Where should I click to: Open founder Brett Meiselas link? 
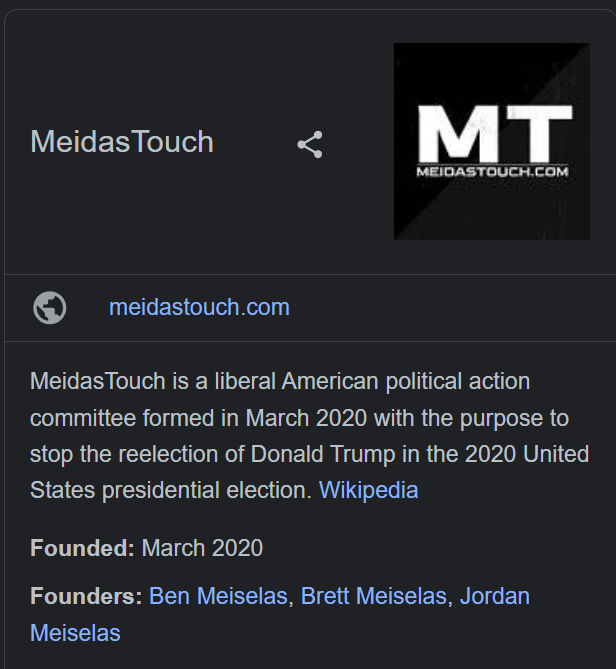click(374, 596)
